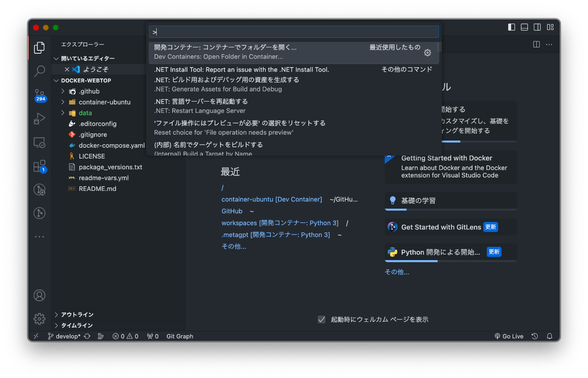
Task: Open Remote Explorer view icon
Action: point(39,143)
